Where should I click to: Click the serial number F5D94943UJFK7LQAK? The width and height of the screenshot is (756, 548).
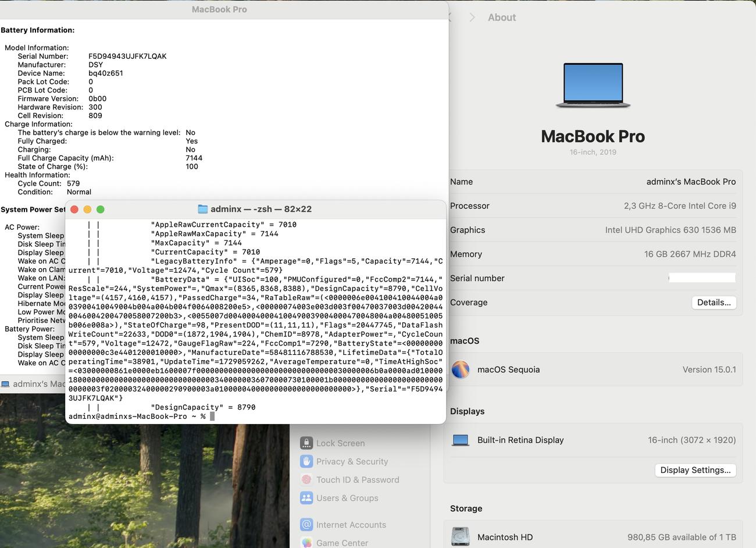(127, 56)
